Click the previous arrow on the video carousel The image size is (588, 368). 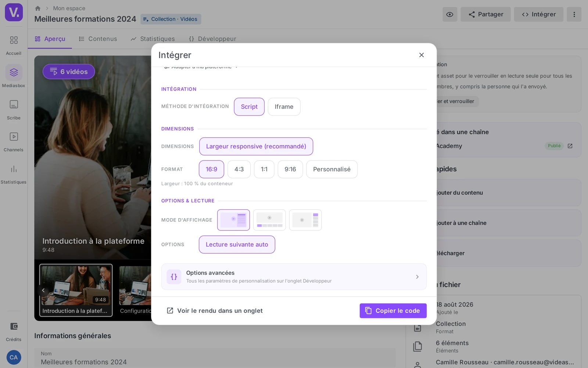tap(43, 290)
